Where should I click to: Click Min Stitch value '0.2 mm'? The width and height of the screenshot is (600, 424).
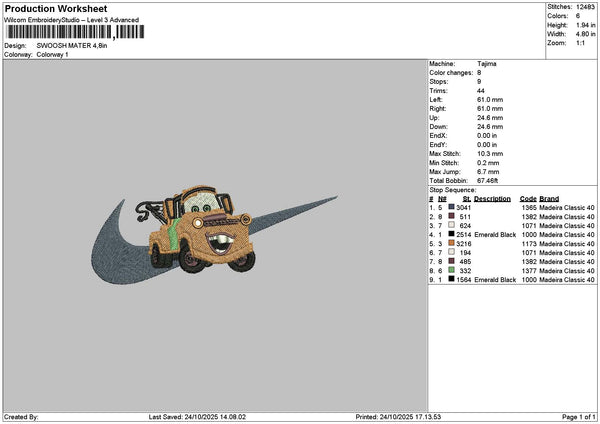coord(488,163)
